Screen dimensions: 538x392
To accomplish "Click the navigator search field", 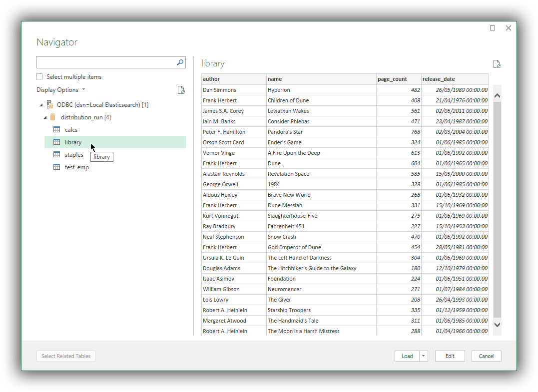I will [100, 62].
